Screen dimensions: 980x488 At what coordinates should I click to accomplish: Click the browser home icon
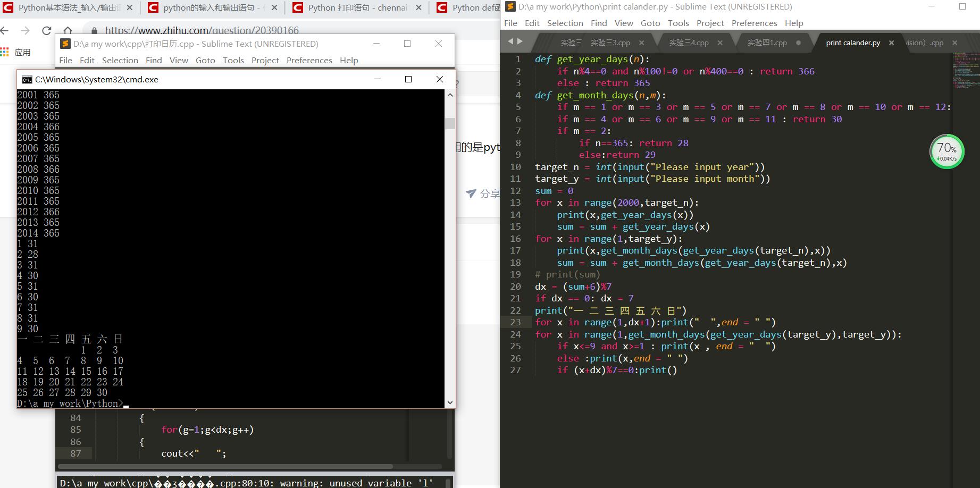click(x=68, y=31)
